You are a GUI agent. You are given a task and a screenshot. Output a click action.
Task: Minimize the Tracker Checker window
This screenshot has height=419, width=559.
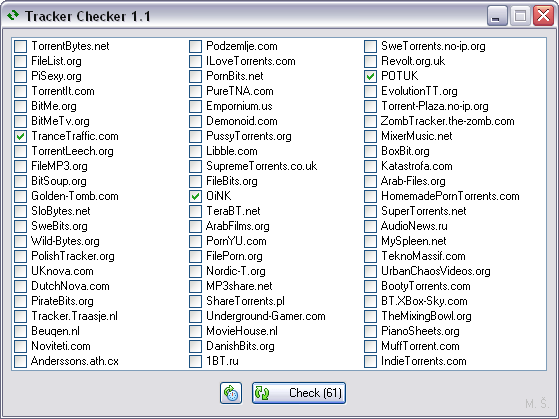coord(497,16)
